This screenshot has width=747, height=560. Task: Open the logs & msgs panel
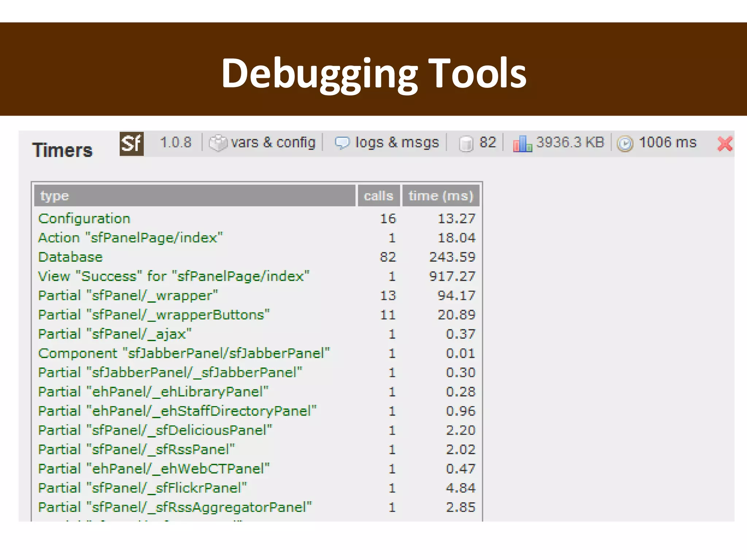coord(397,142)
